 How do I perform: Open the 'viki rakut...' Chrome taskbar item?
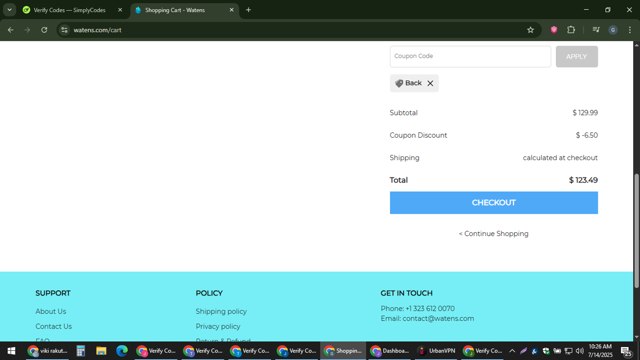[47, 351]
